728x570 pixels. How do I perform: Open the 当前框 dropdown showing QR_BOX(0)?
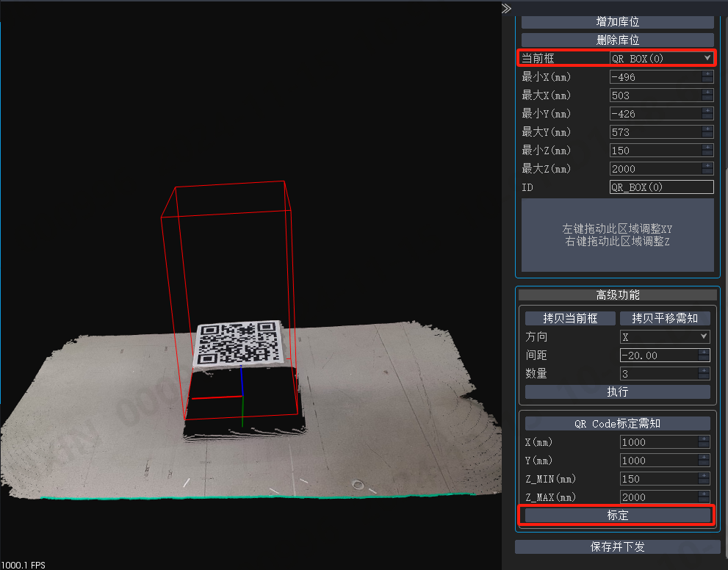[662, 58]
